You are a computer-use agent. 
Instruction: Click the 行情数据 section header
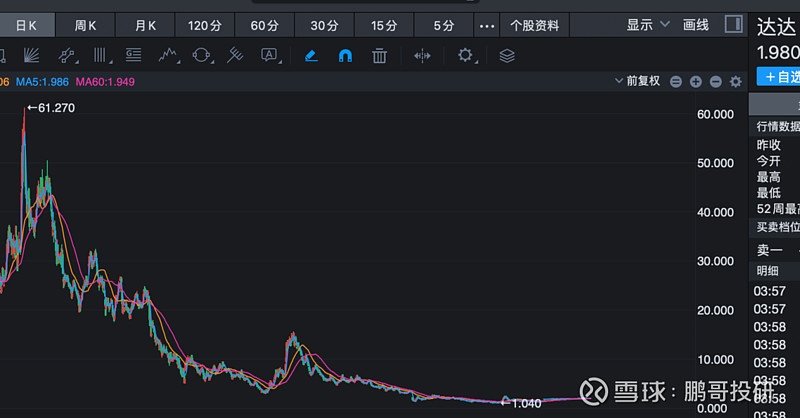point(778,127)
